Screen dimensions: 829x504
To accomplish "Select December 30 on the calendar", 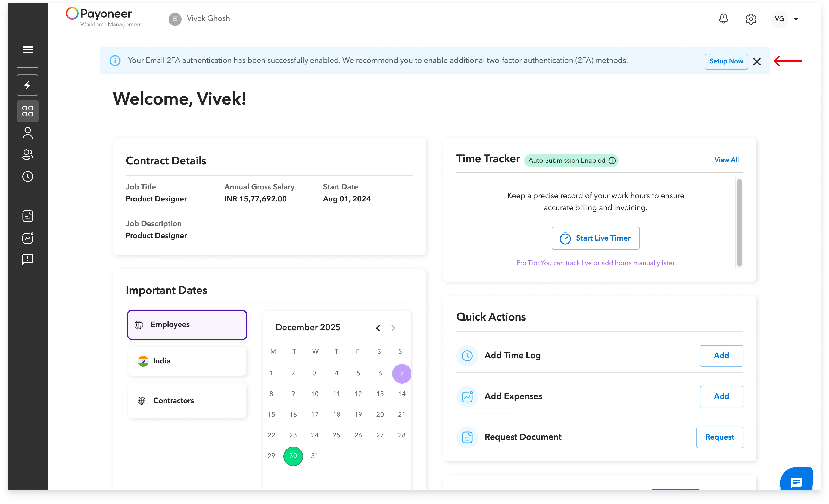I will 293,456.
